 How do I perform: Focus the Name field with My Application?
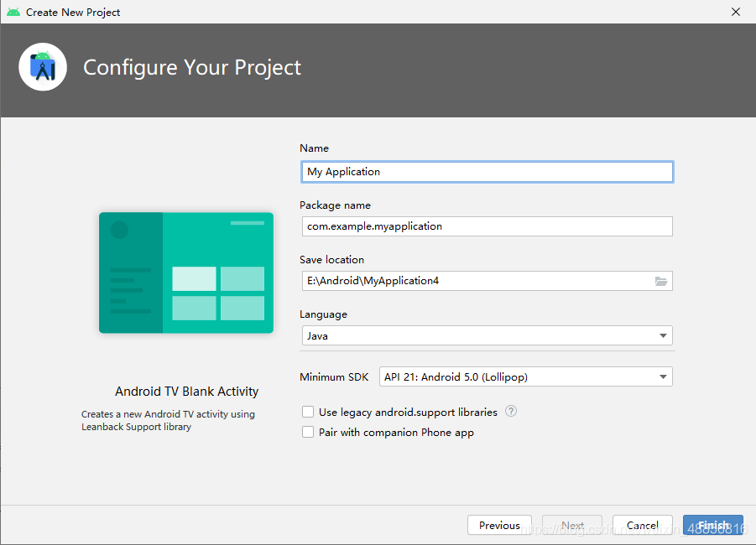(487, 172)
